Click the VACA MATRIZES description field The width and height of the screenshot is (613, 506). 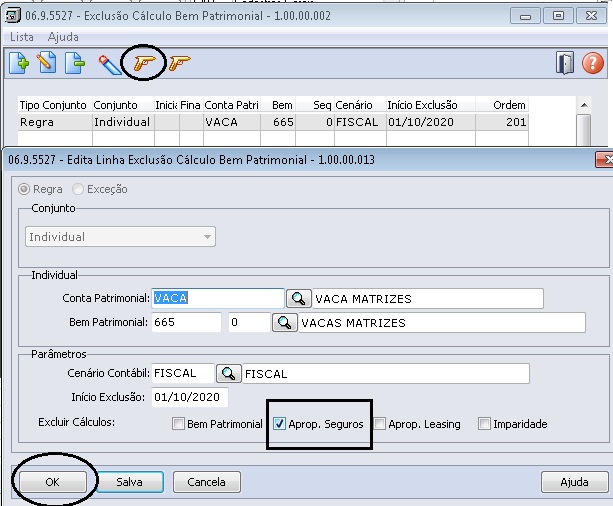click(x=428, y=299)
